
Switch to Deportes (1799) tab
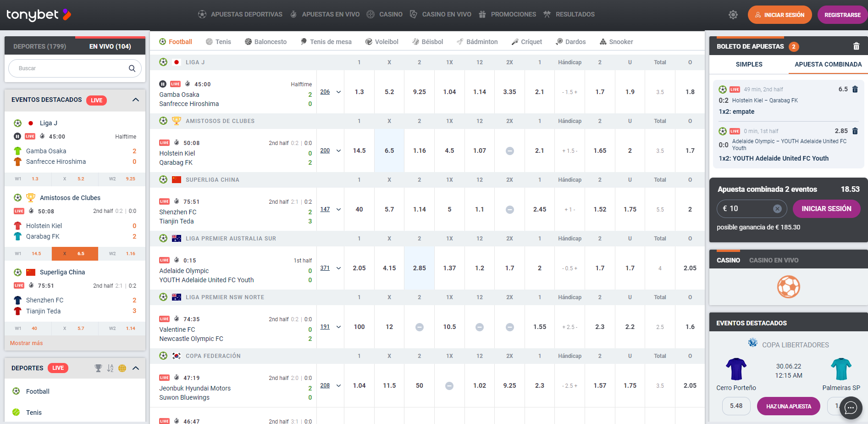click(x=40, y=46)
